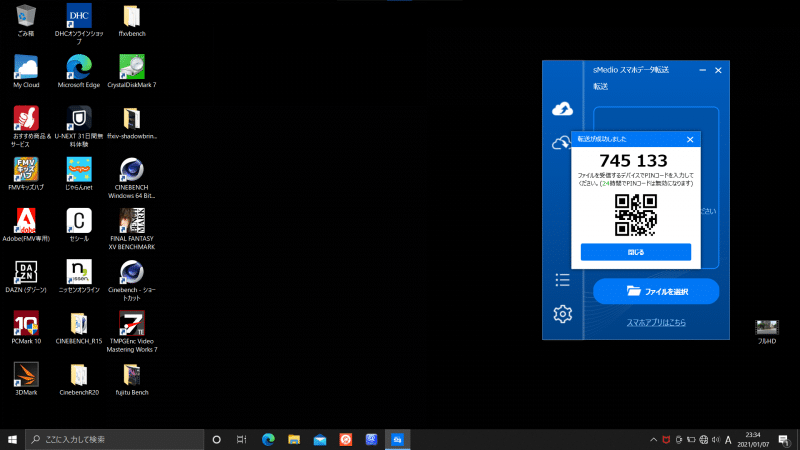Select the CinebenchR20 folder icon
This screenshot has width=800, height=450.
pos(79,379)
